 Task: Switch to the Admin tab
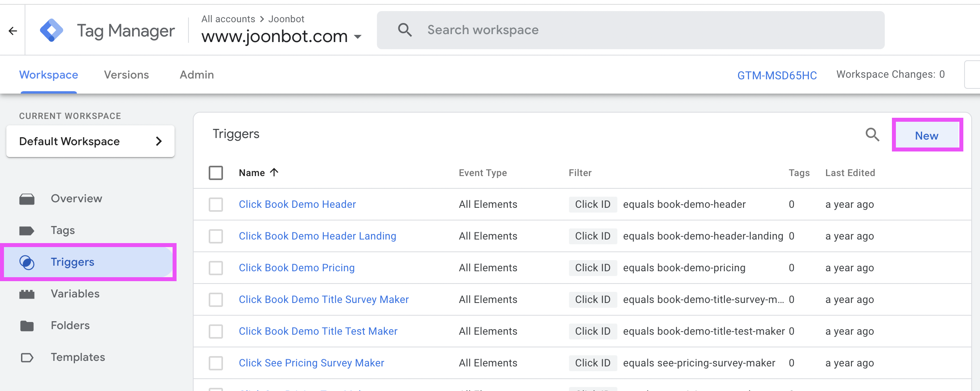point(197,75)
